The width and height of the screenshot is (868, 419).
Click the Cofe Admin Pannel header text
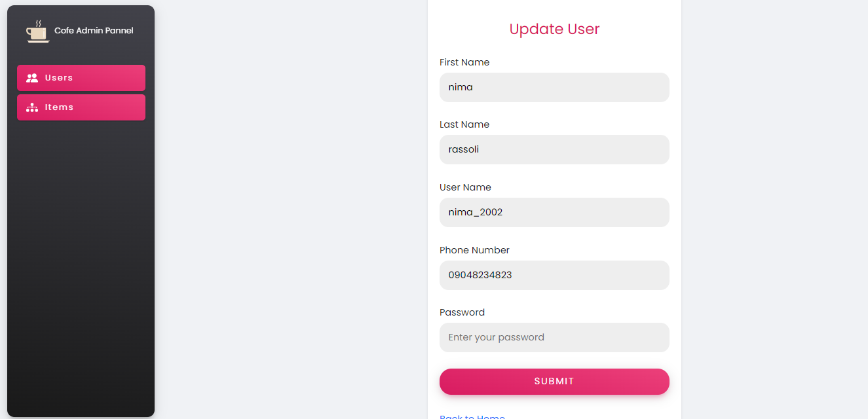[94, 30]
